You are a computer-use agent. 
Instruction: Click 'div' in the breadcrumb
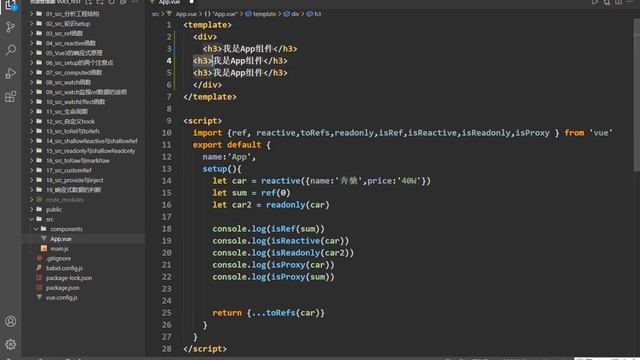pos(295,14)
